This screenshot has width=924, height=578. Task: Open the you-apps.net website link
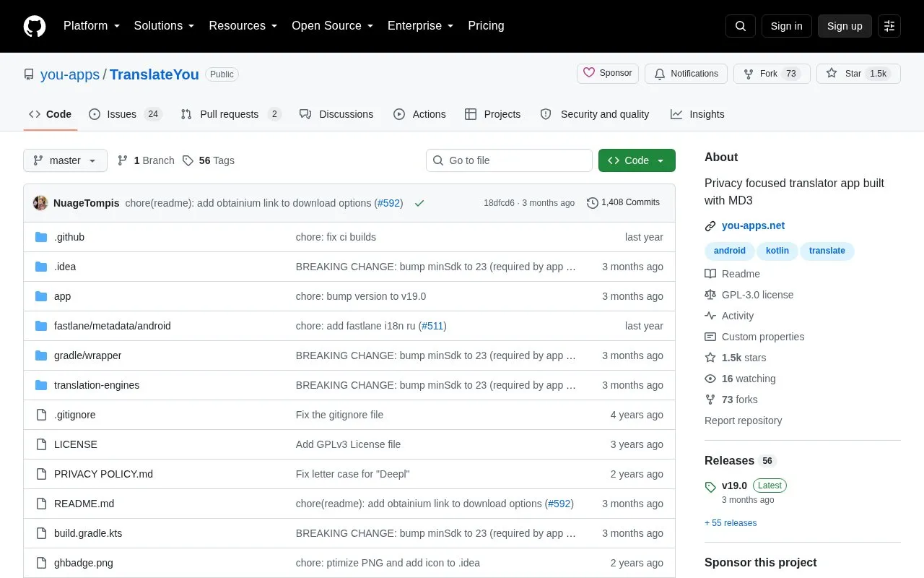(x=753, y=225)
